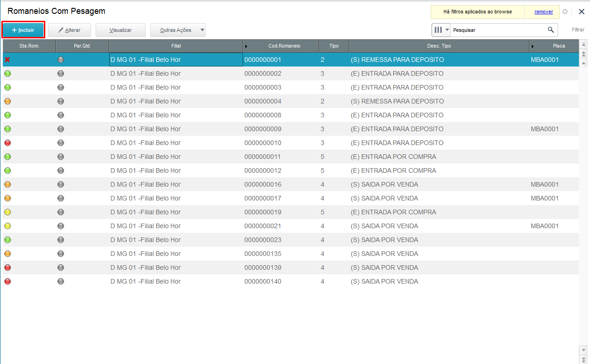Click the Filial column header
The image size is (590, 364).
pos(176,46)
